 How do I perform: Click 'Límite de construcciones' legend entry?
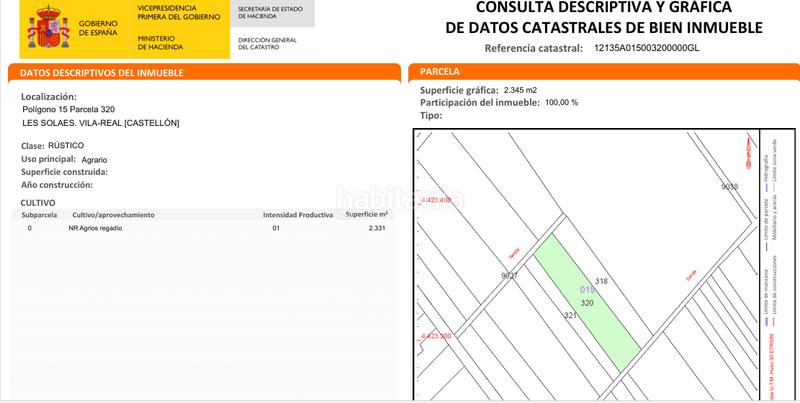[x=774, y=284]
